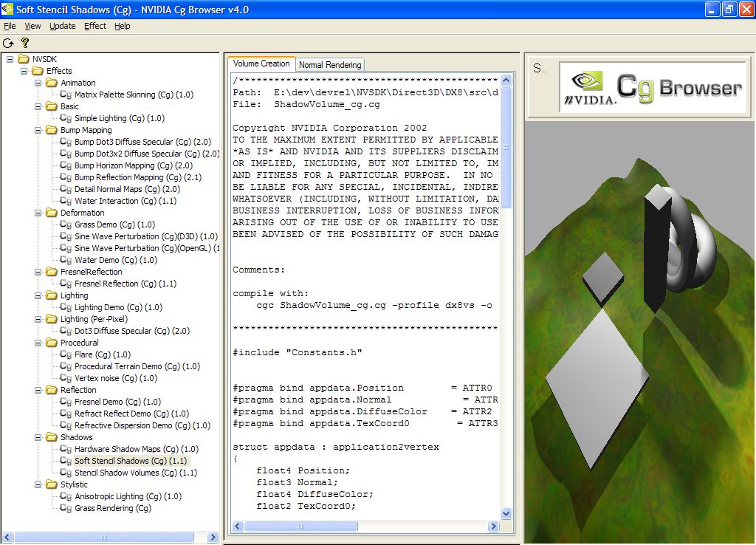This screenshot has height=545, width=756.
Task: Open the Help menu
Action: click(x=123, y=26)
